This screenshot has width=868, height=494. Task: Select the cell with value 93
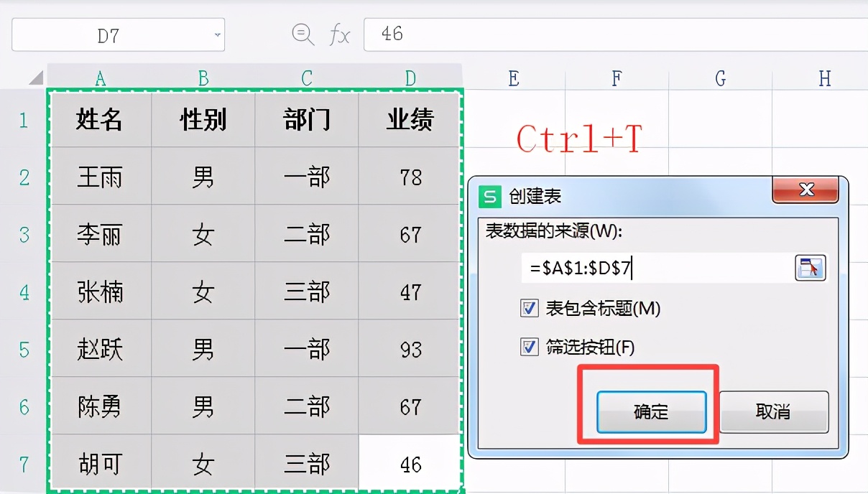coord(410,350)
